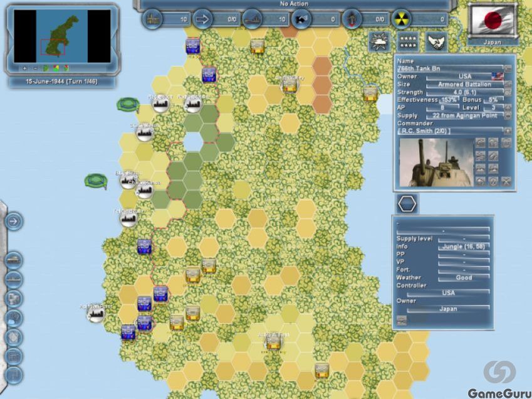The width and height of the screenshot is (532, 399).
Task: Click the '10' value beside the top-bar warship icon
Action: (281, 19)
